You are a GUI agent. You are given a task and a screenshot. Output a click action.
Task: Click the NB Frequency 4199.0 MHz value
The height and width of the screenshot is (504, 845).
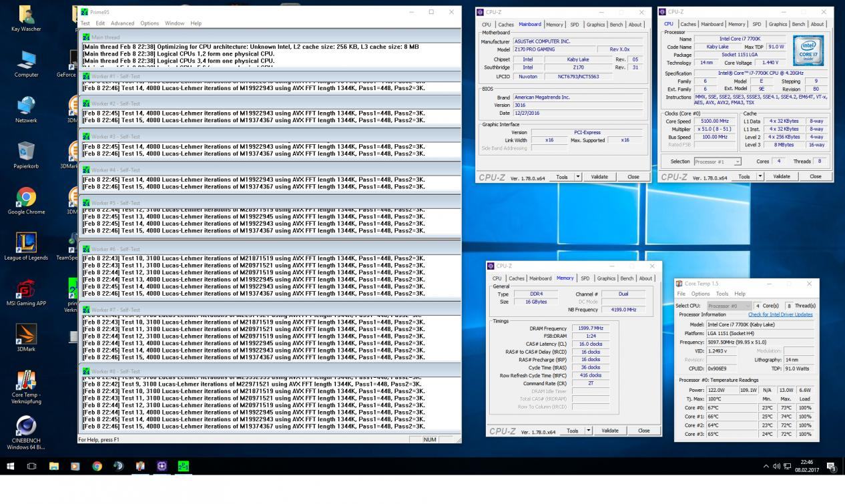pyautogui.click(x=623, y=310)
